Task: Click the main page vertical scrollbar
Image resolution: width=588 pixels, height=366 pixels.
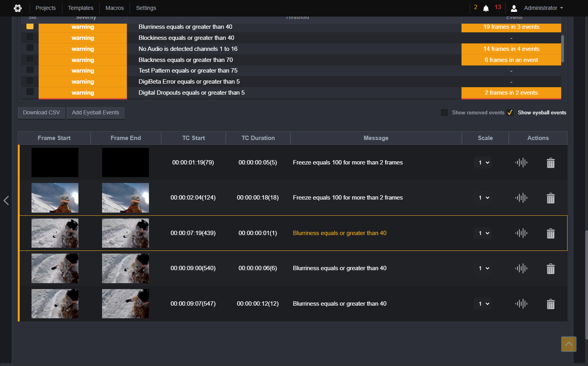Action: (x=586, y=284)
